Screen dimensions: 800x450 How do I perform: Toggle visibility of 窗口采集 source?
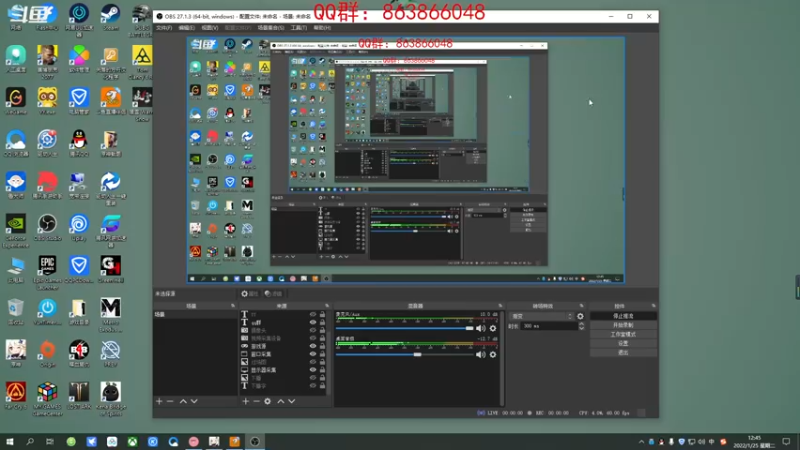click(x=313, y=354)
